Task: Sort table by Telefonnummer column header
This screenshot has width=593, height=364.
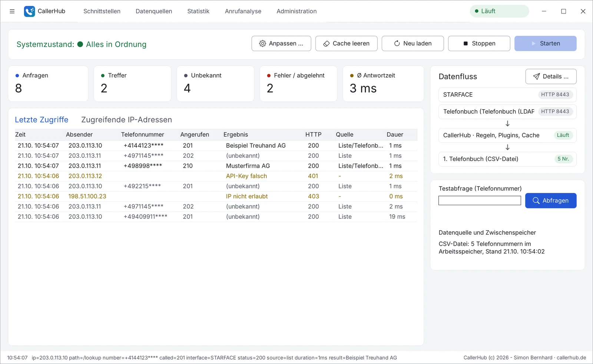Action: click(x=143, y=134)
